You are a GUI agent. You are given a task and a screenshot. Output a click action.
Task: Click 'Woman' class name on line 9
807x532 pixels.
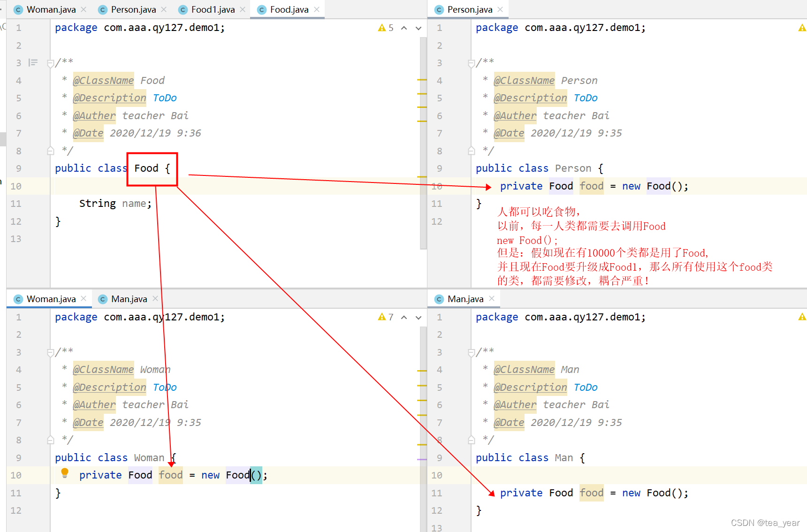pos(149,458)
